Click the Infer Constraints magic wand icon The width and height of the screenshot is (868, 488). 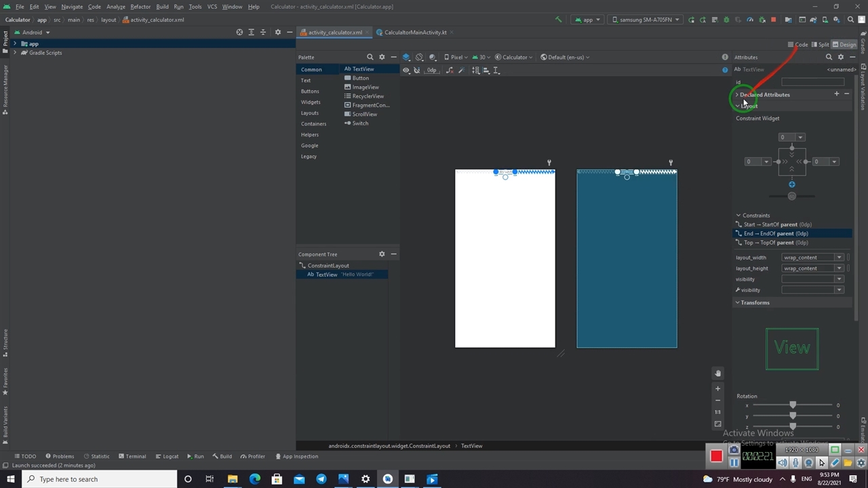[x=461, y=70]
